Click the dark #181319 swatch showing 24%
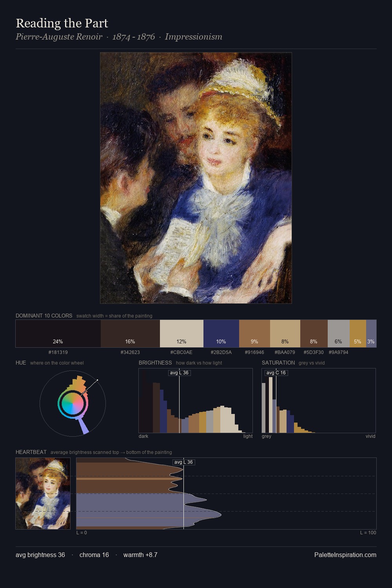Image resolution: width=392 pixels, height=588 pixels. click(58, 334)
